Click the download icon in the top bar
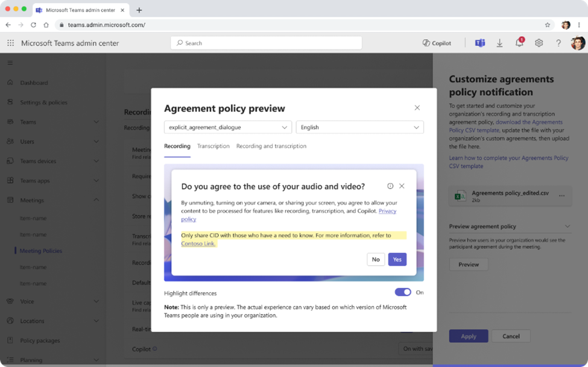Viewport: 588px width, 367px height. (499, 43)
